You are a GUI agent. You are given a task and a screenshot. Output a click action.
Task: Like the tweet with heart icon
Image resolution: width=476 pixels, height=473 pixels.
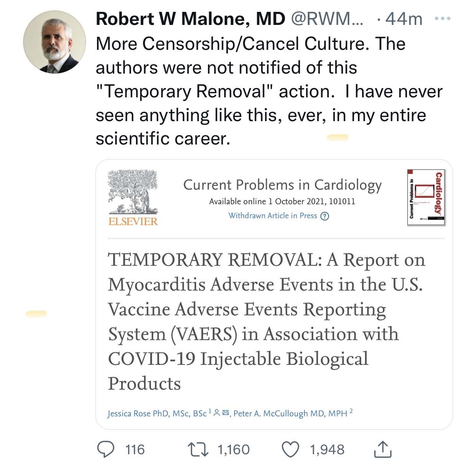291,450
